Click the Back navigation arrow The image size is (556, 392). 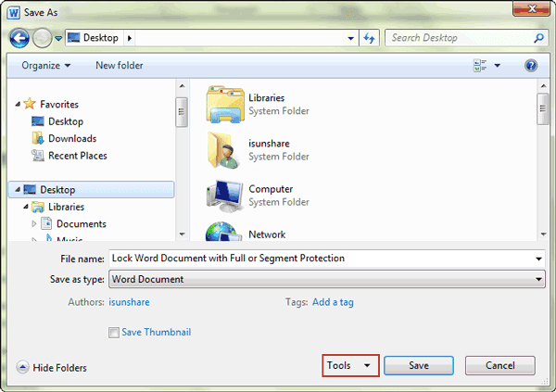(x=19, y=38)
